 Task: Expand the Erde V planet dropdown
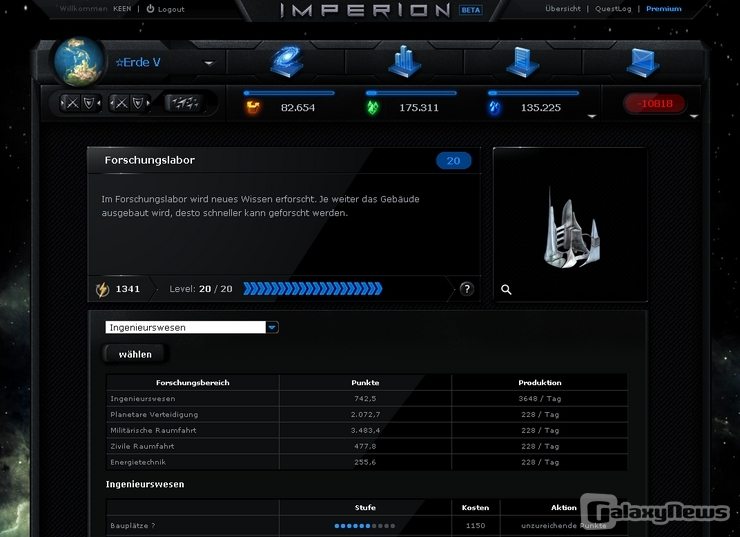click(x=209, y=63)
